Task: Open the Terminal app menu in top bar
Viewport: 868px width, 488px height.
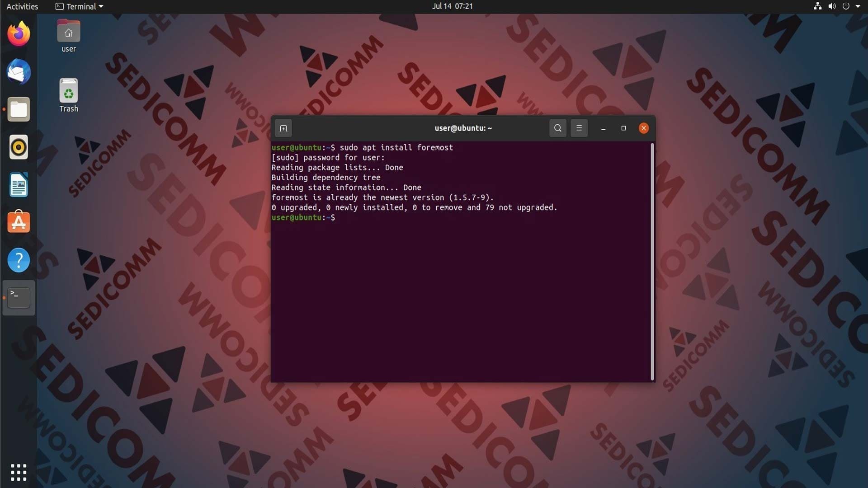Action: tap(80, 6)
